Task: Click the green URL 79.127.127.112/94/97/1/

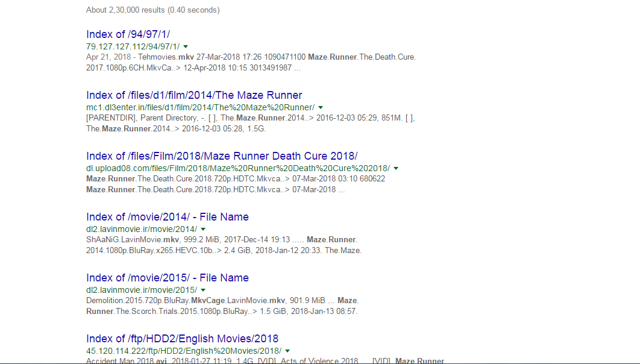Action: [x=133, y=46]
